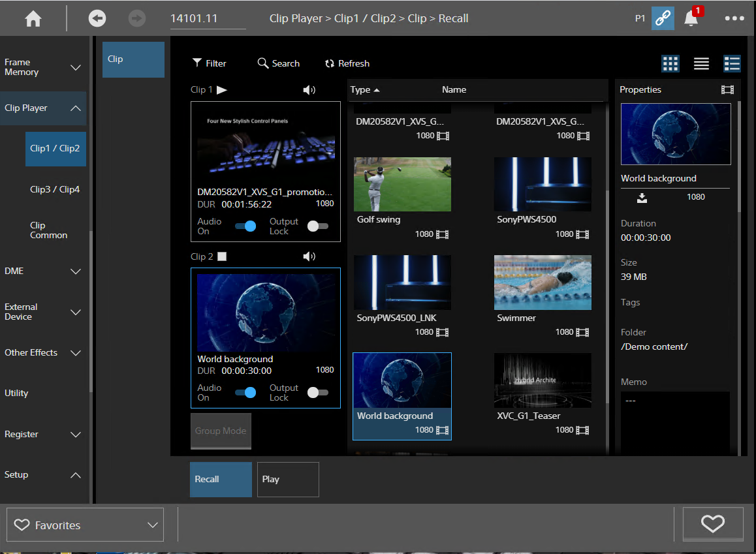
Task: Switch to simple list view icon
Action: [701, 63]
